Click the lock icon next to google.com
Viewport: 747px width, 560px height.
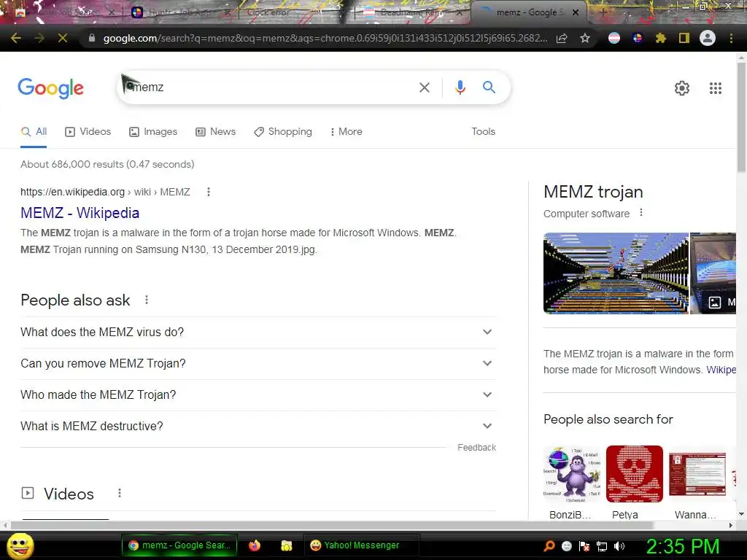tap(92, 38)
